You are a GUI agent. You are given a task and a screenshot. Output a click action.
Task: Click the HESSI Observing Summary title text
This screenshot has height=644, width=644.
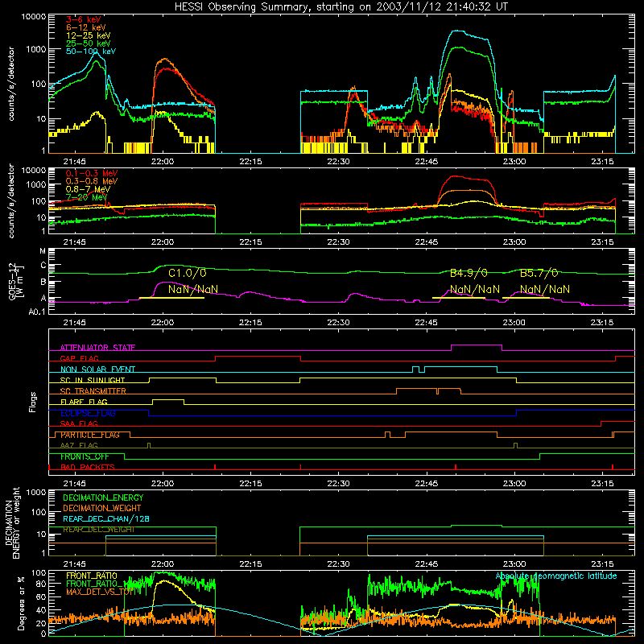(x=341, y=7)
